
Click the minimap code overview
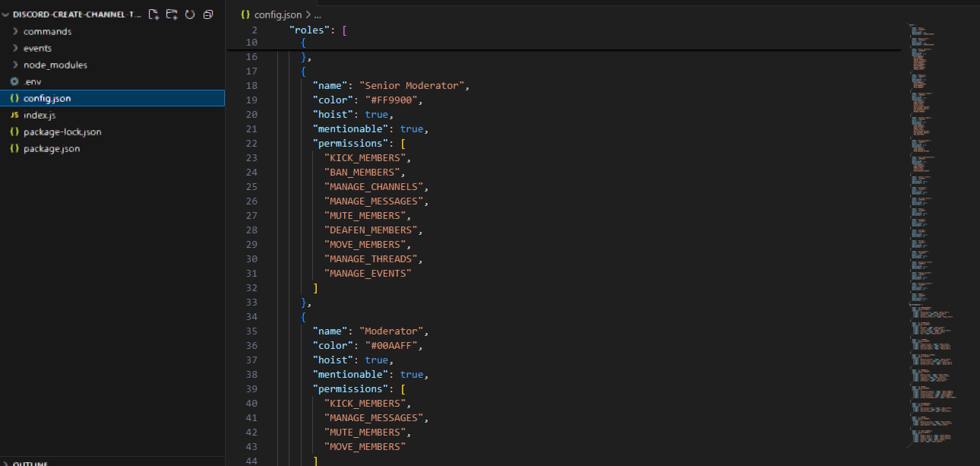click(x=932, y=237)
